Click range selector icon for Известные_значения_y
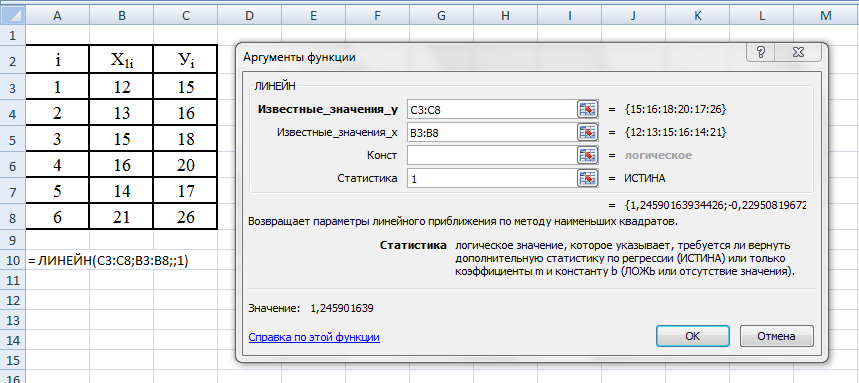This screenshot has width=859, height=383. tap(586, 110)
